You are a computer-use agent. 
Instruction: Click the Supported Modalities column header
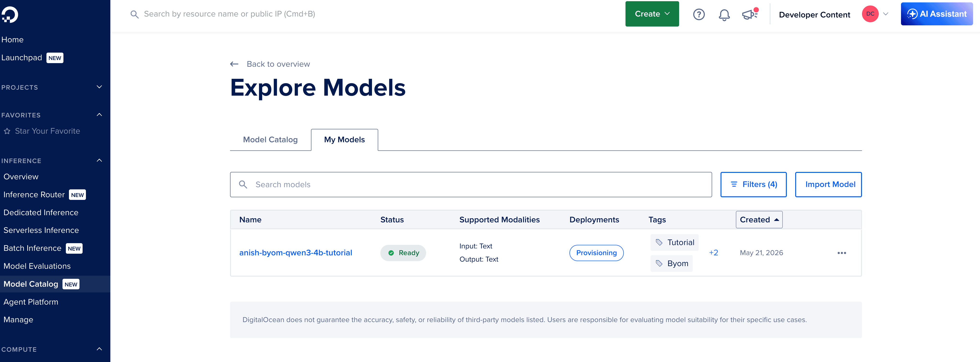[x=499, y=220]
